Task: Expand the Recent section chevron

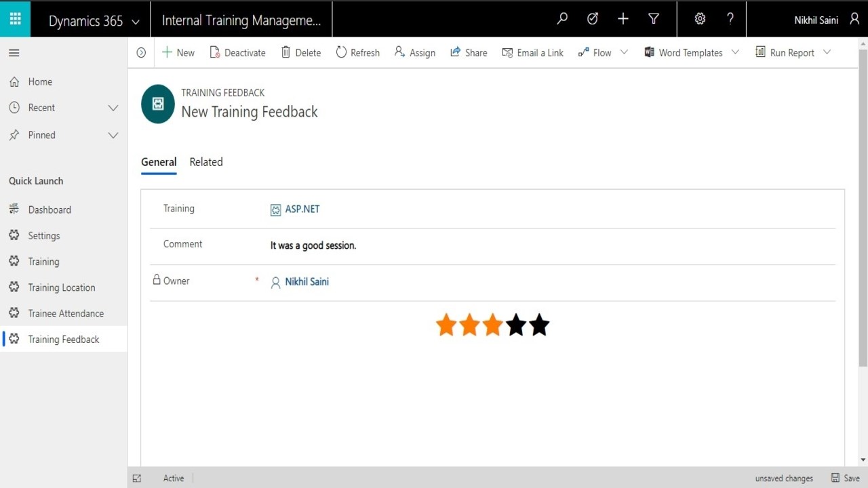Action: point(113,108)
